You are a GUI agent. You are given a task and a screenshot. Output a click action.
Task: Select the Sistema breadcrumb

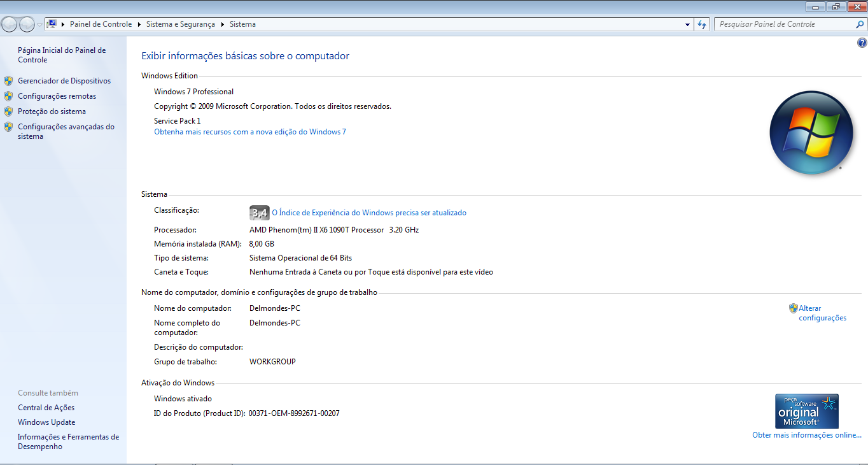point(242,24)
